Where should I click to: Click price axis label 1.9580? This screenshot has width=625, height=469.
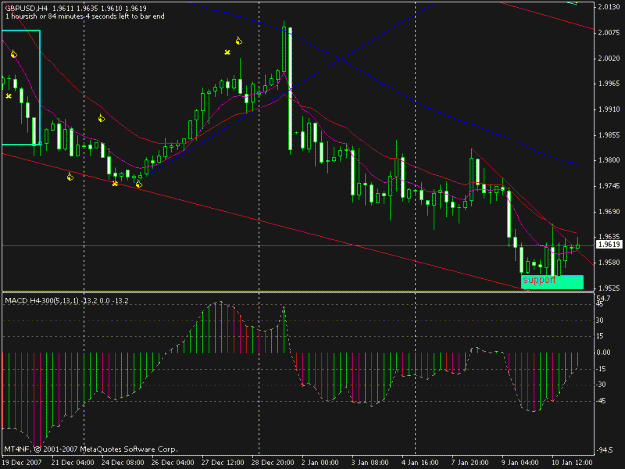(609, 263)
